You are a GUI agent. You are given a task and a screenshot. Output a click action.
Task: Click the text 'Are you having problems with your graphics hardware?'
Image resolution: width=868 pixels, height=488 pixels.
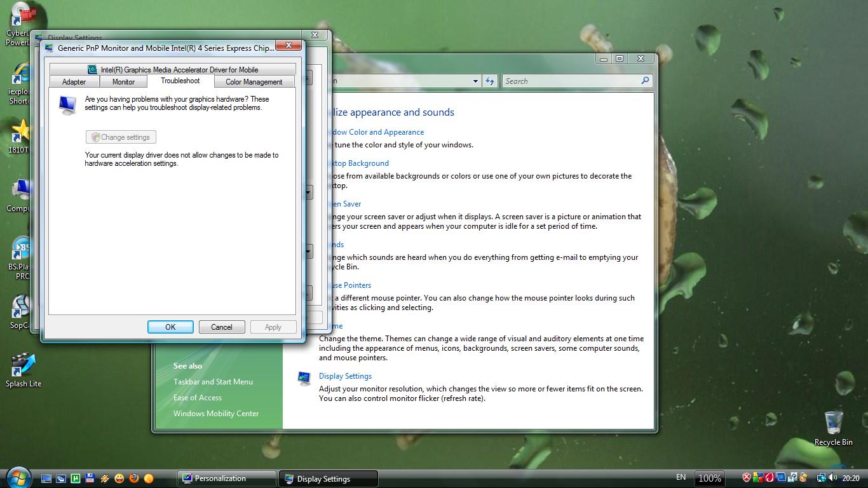coord(167,99)
